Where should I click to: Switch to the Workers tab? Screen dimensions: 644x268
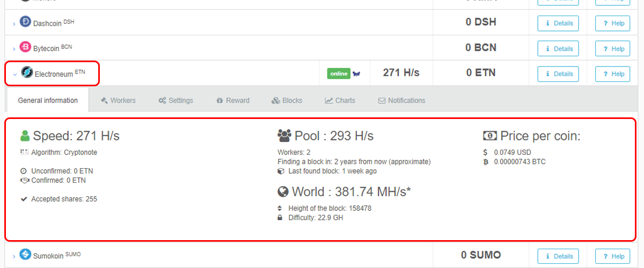118,100
